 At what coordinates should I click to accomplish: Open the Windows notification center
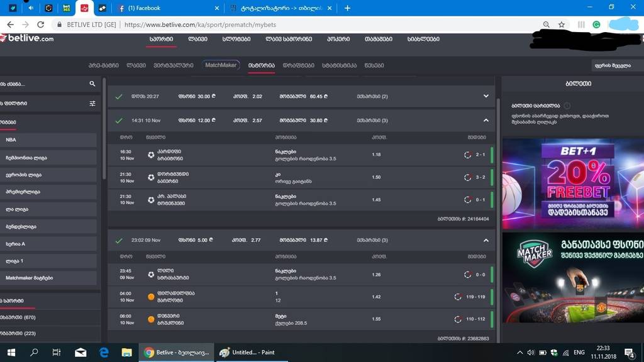[x=629, y=353]
